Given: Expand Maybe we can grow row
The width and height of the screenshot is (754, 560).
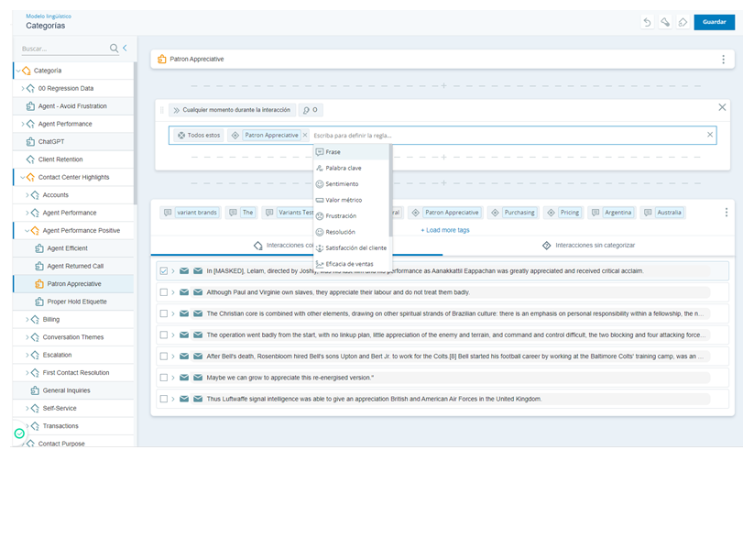Looking at the screenshot, I should point(173,378).
